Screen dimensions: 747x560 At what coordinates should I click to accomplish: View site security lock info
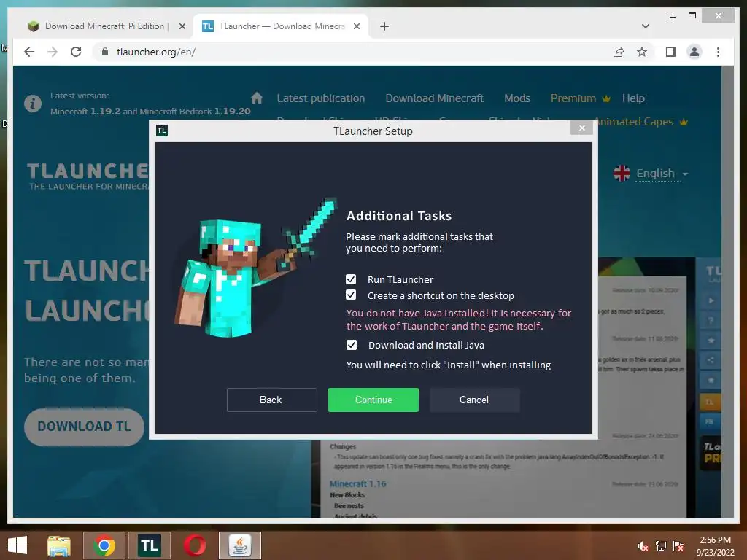click(105, 52)
